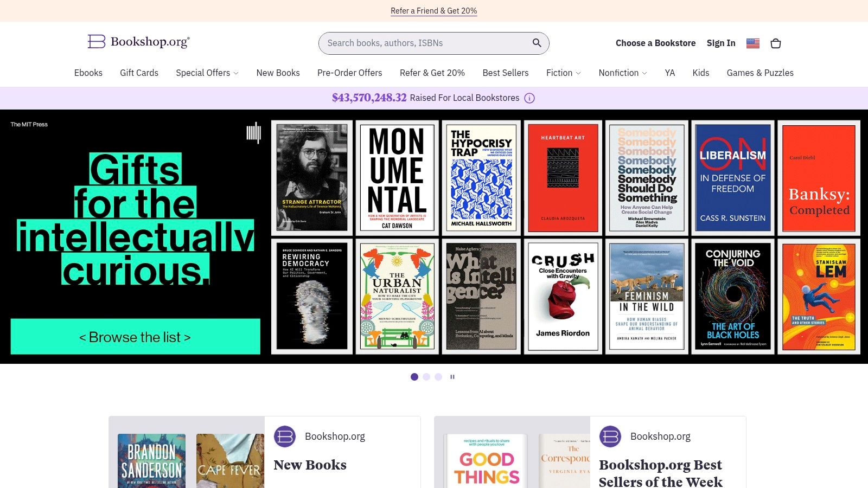Image resolution: width=868 pixels, height=488 pixels.
Task: Click the 'Browse the list' button
Action: [135, 336]
